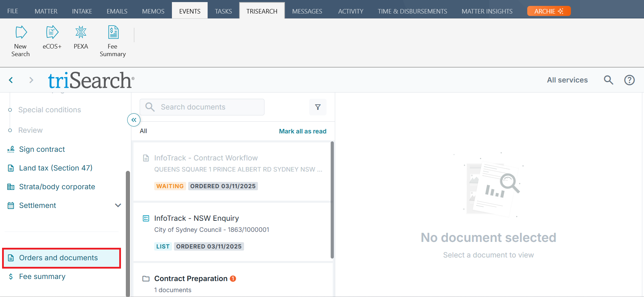Switch to the EMAILS tab
The image size is (644, 297).
(117, 11)
